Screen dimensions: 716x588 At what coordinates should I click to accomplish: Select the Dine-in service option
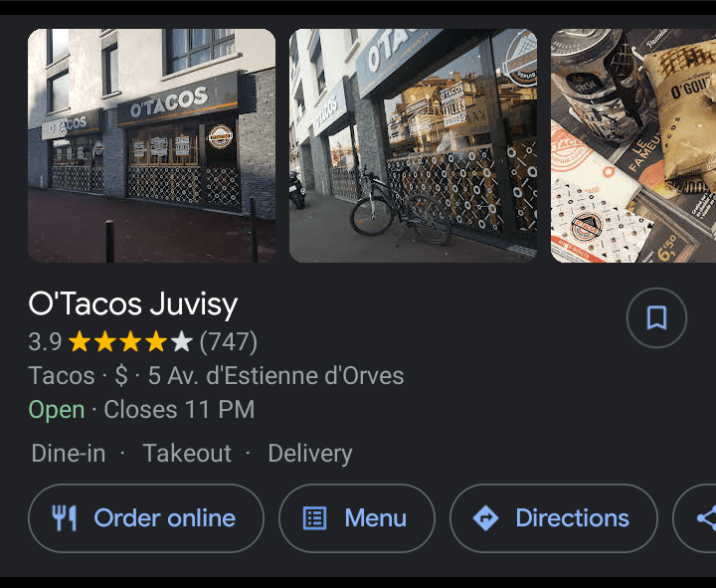click(x=69, y=454)
